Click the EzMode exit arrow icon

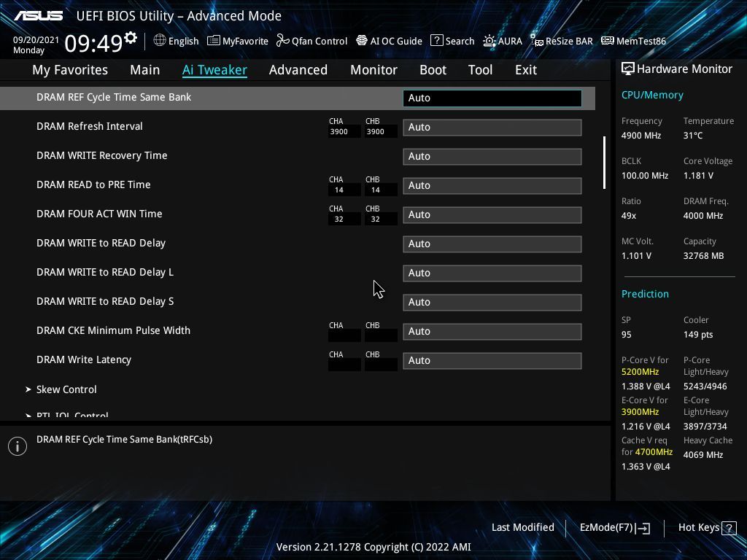(x=643, y=528)
